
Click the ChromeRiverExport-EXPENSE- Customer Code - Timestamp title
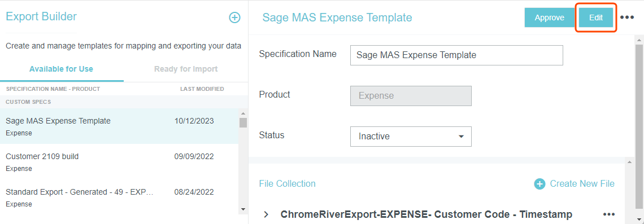[x=427, y=214]
